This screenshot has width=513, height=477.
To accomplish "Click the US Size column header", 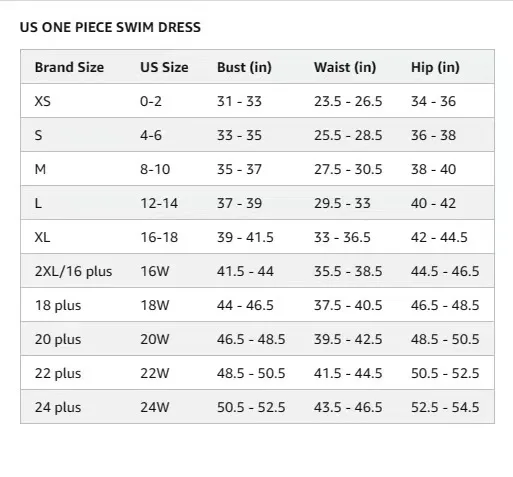I will [x=164, y=67].
